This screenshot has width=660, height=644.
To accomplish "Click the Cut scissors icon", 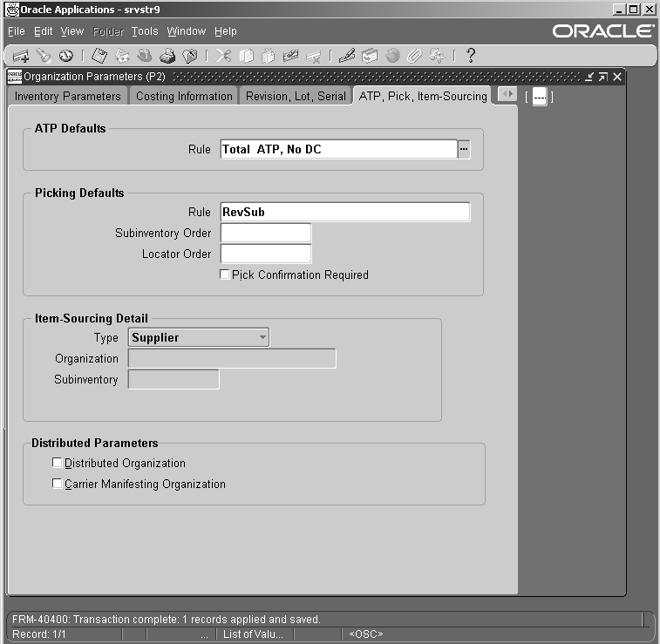I will pos(223,56).
